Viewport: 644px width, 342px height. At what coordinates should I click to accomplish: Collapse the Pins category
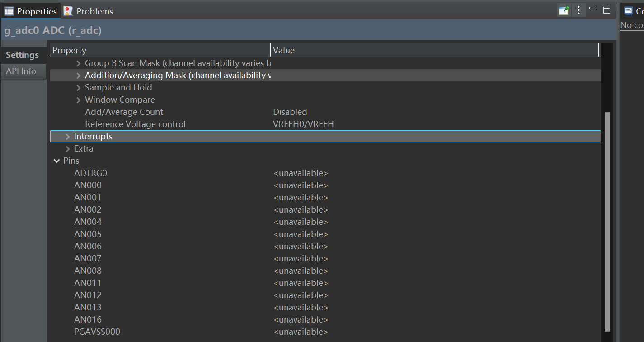[57, 161]
